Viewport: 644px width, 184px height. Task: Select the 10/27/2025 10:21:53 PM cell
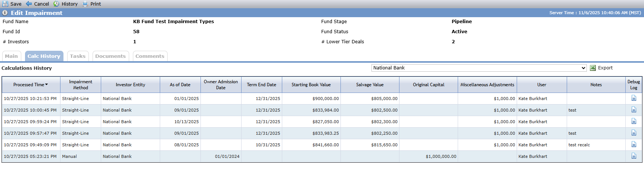point(30,99)
